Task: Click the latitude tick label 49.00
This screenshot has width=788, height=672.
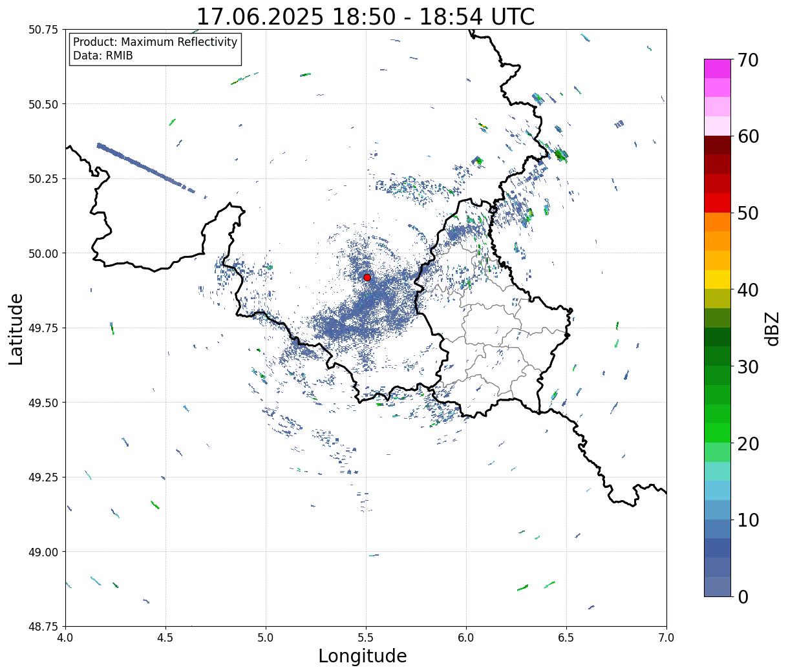Action: pos(44,552)
